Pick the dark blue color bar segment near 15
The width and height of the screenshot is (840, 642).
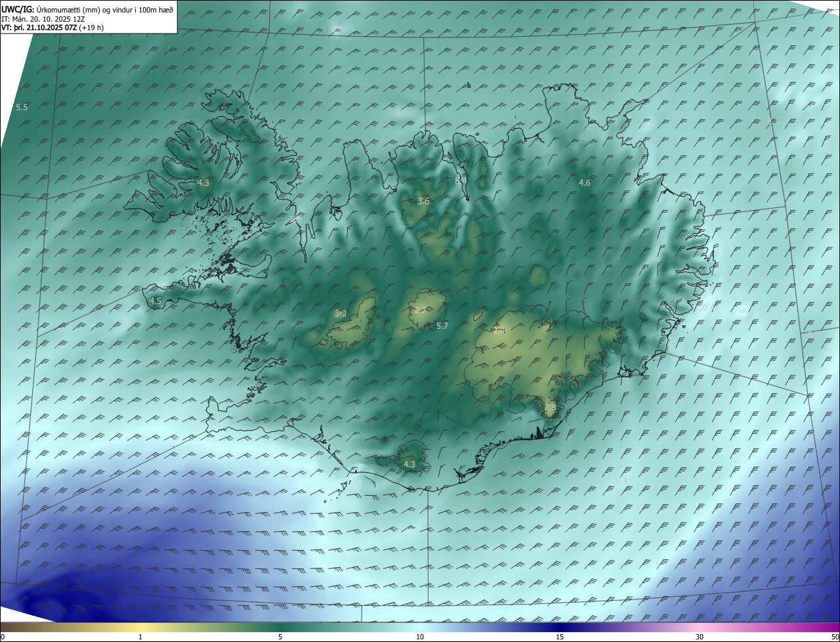coord(560,627)
